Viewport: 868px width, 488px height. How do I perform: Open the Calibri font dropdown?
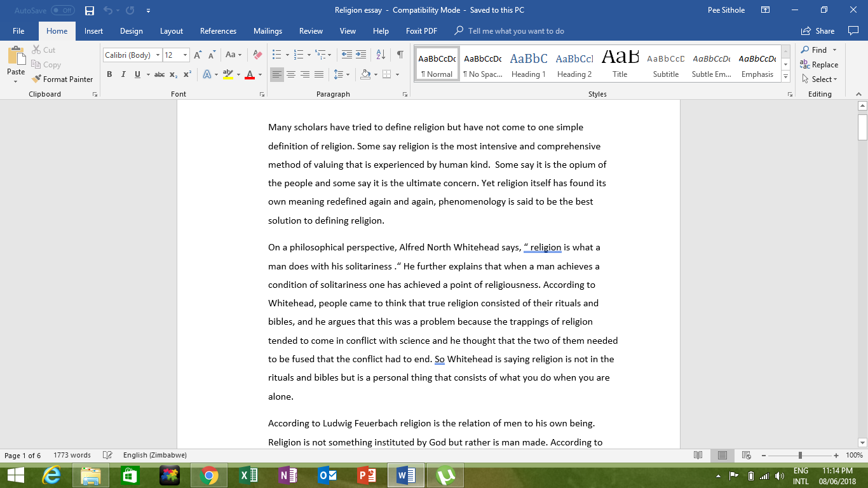coord(157,55)
